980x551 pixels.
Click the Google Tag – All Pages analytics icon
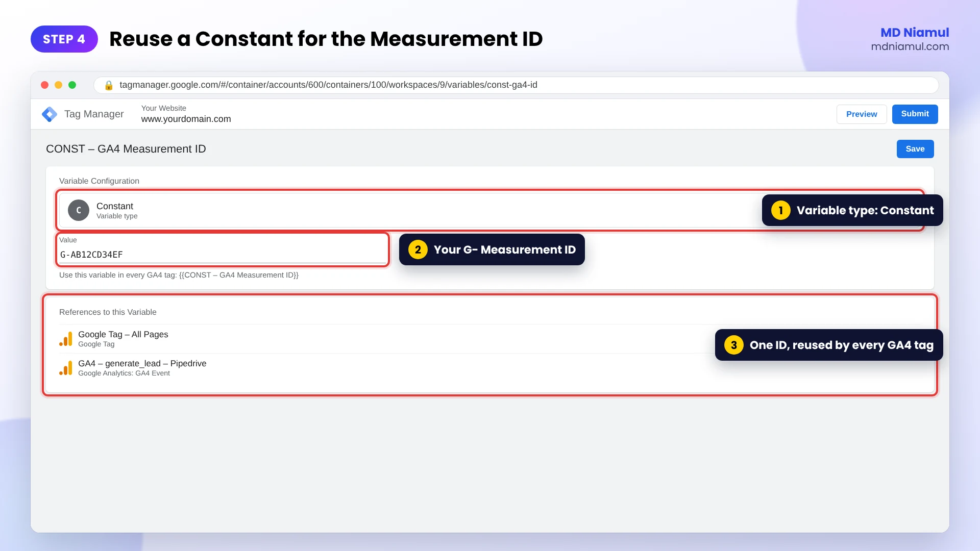[66, 339]
